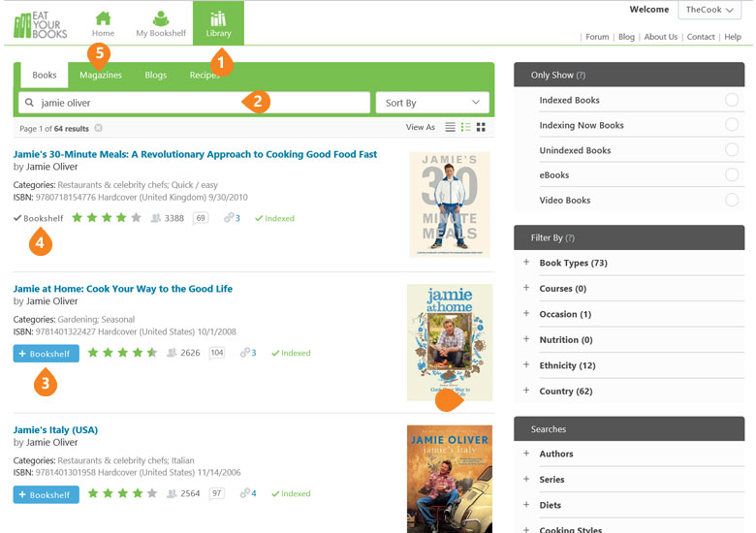Click the magnifier icon in search box
Image resolution: width=756 pixels, height=533 pixels.
pos(29,103)
